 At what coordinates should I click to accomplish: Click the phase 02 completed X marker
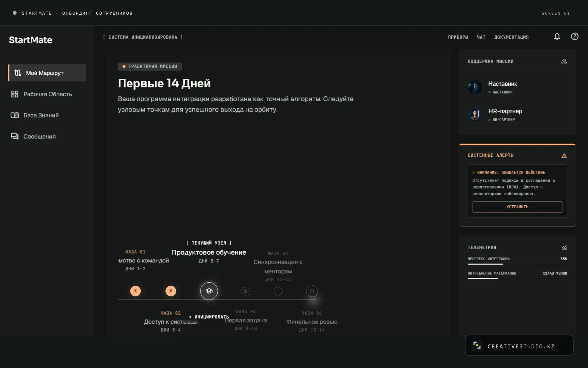pos(171,291)
